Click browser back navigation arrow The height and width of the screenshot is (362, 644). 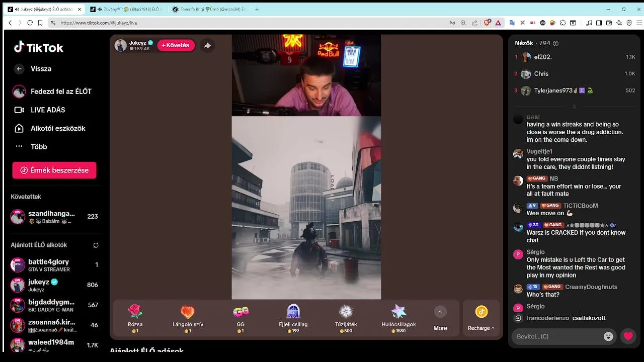[x=10, y=23]
